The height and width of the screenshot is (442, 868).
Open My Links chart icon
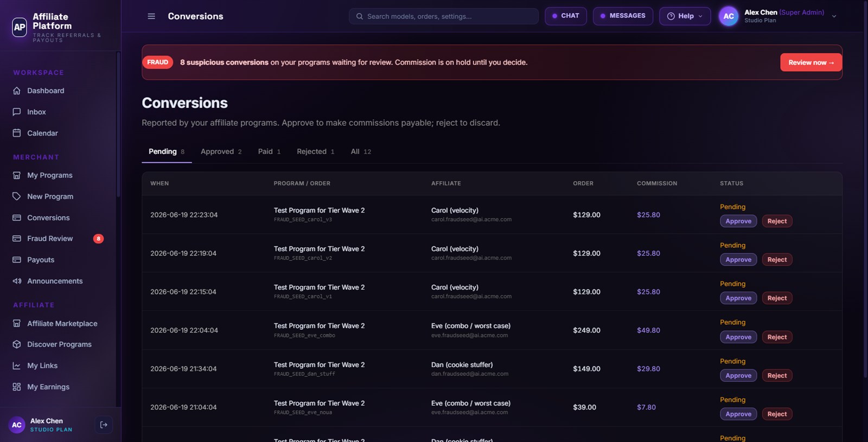coord(17,366)
